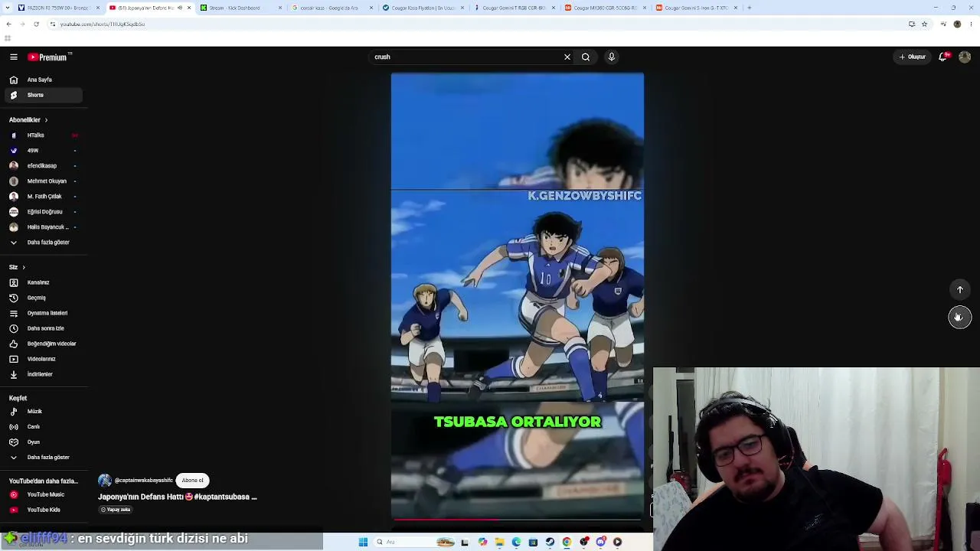Bookmark this page with the star
The width and height of the screenshot is (980, 551).
click(924, 24)
